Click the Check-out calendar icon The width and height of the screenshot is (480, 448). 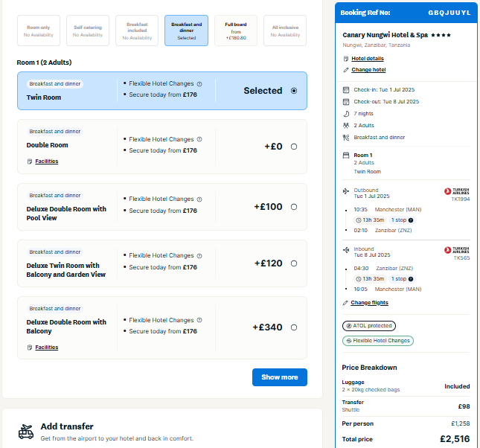[x=346, y=102]
